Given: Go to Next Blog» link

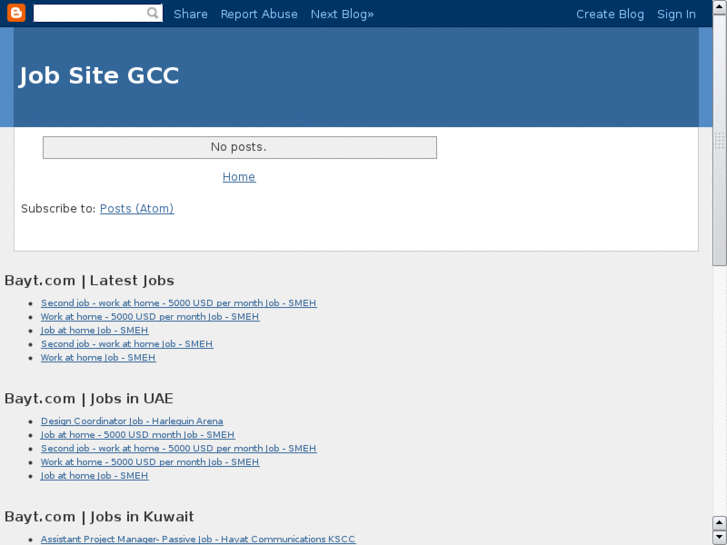Looking at the screenshot, I should point(342,14).
